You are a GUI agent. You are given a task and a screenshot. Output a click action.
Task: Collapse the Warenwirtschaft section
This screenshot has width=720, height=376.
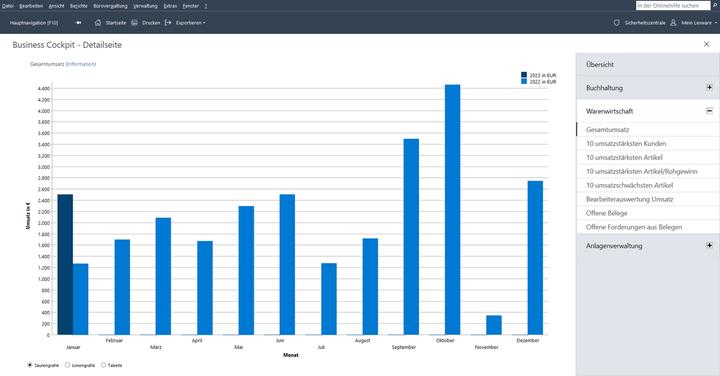click(709, 111)
